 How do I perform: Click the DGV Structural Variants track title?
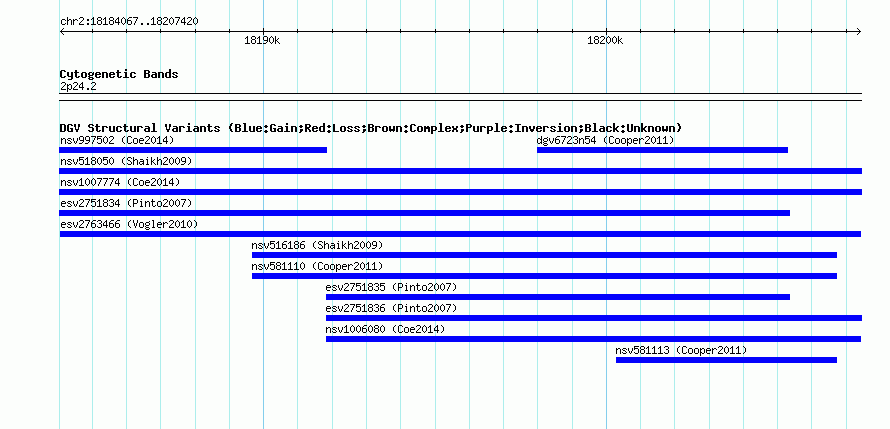pos(371,128)
